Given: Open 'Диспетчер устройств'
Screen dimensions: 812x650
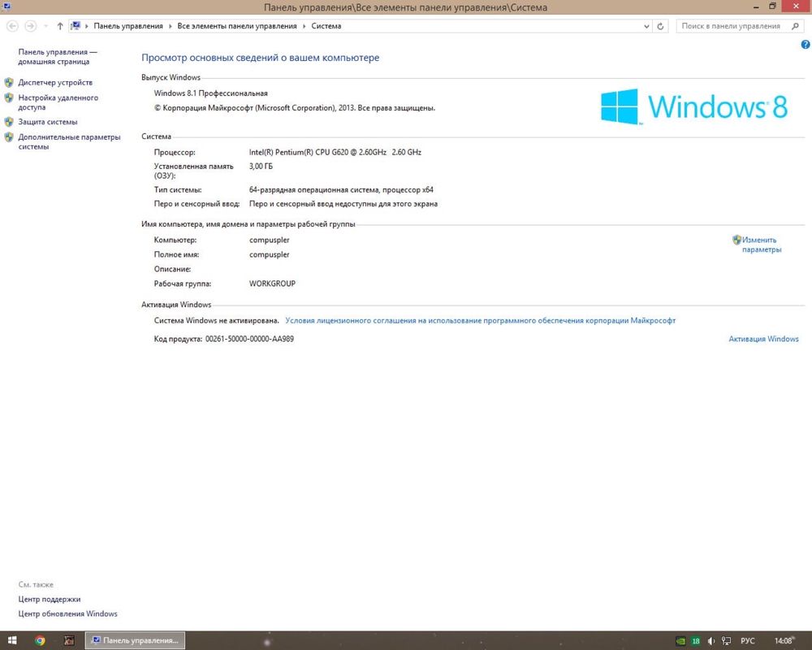Looking at the screenshot, I should pyautogui.click(x=55, y=82).
